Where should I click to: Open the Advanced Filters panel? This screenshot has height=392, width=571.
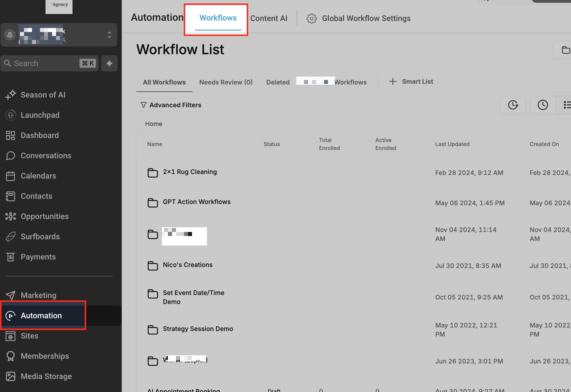(171, 105)
